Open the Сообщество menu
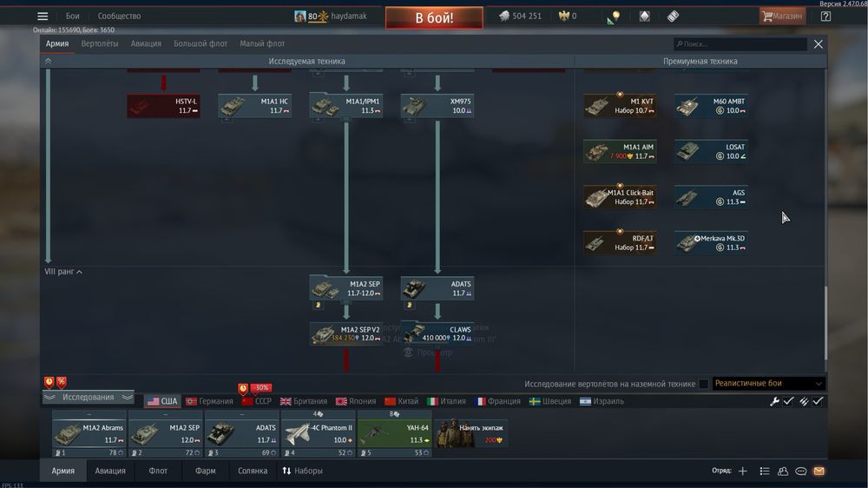This screenshot has height=488, width=868. tap(119, 16)
